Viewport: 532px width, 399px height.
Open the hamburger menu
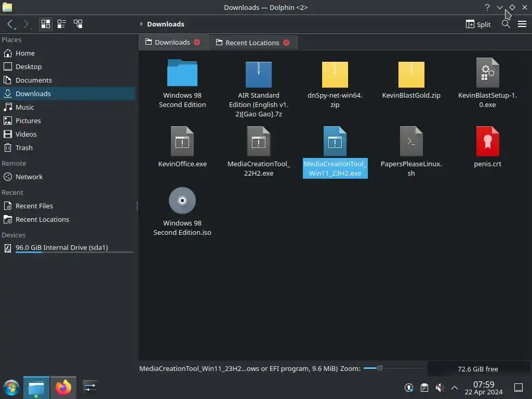(x=522, y=24)
